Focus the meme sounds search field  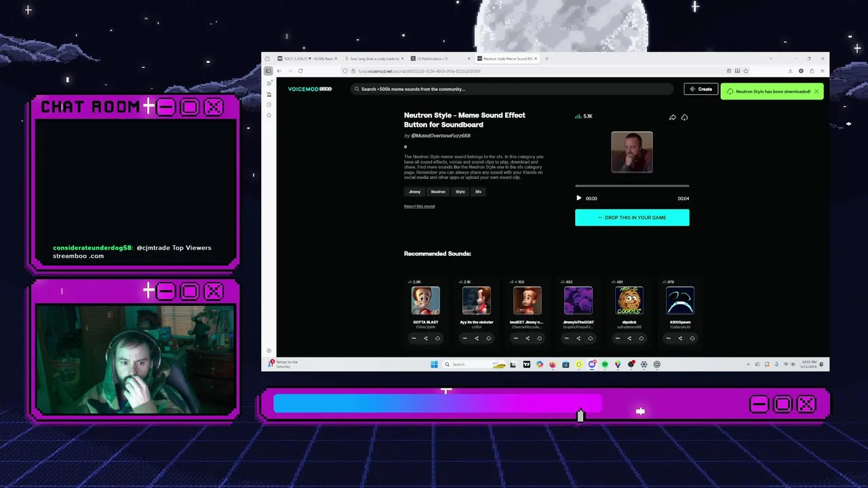[x=512, y=89]
